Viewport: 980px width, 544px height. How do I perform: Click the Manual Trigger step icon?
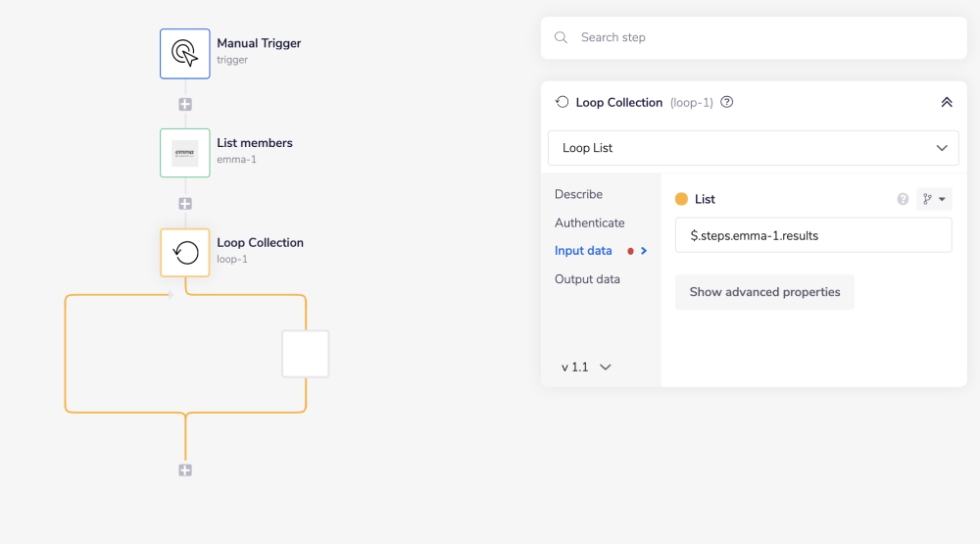(x=184, y=53)
